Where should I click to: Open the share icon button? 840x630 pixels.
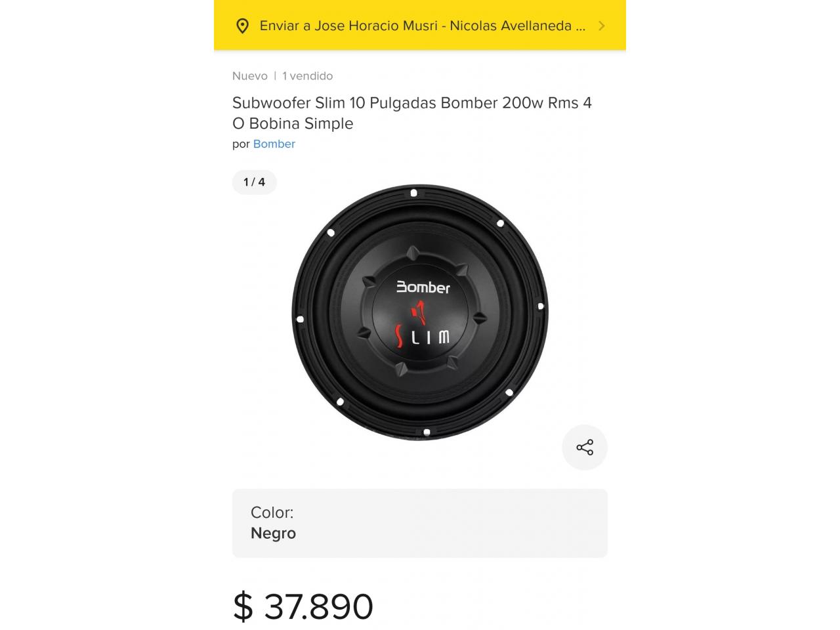pyautogui.click(x=585, y=448)
